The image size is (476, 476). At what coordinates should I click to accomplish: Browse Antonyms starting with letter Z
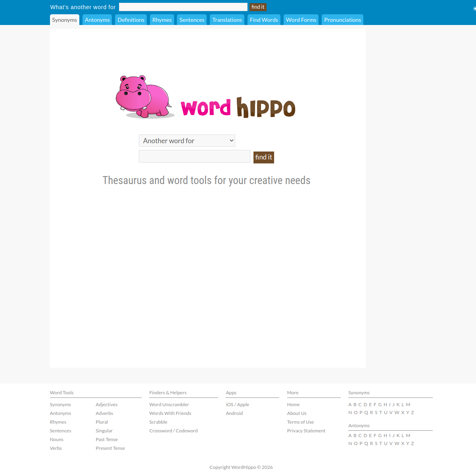coord(413,443)
